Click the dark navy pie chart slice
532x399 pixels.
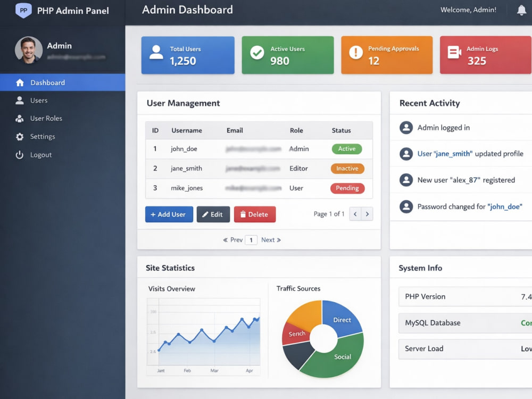point(298,354)
